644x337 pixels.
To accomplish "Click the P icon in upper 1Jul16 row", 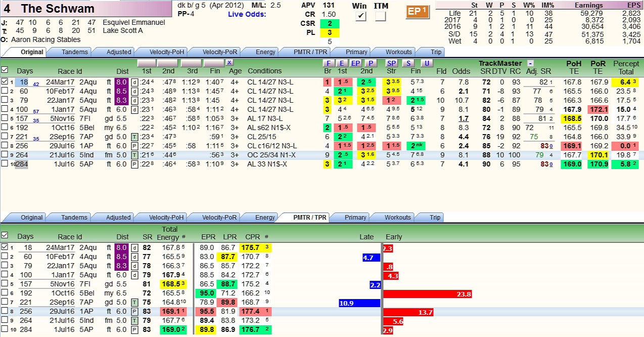I will tap(134, 164).
